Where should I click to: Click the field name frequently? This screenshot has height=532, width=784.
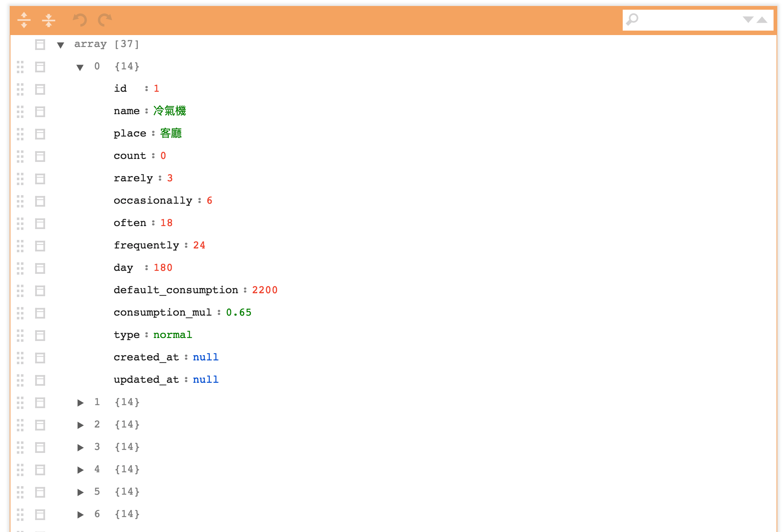147,245
